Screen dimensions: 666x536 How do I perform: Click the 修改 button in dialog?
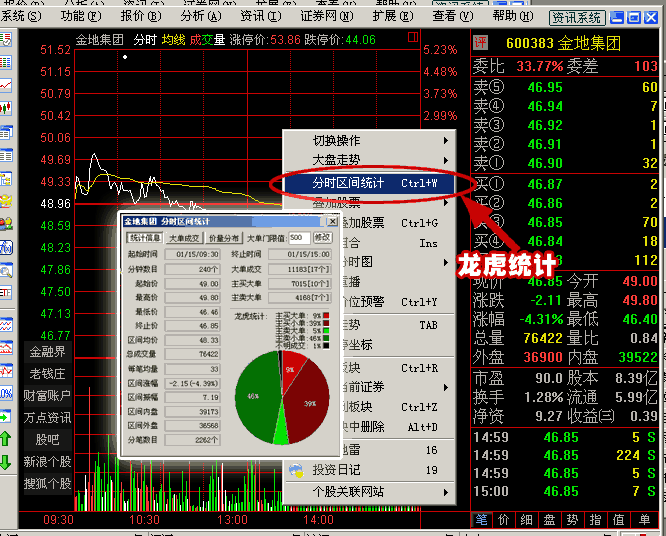coord(322,237)
